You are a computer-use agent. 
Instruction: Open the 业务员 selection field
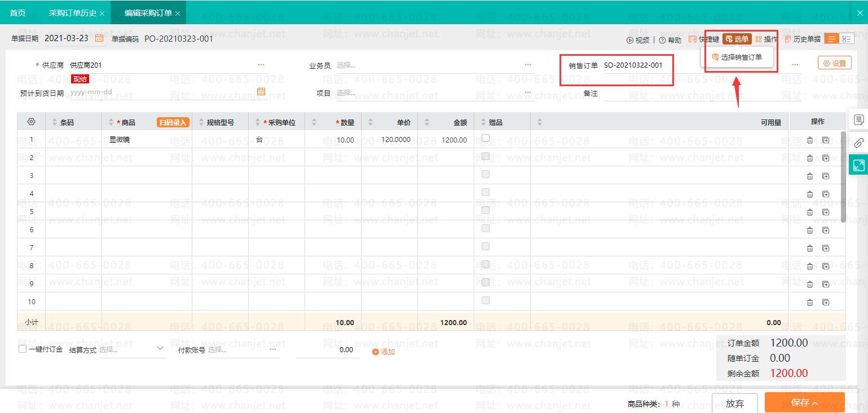click(x=429, y=65)
